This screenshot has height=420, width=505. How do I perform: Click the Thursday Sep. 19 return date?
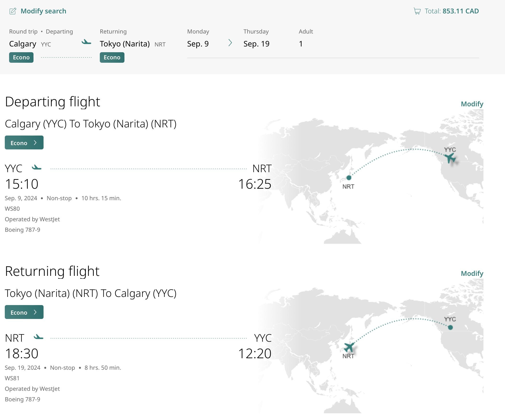point(256,44)
